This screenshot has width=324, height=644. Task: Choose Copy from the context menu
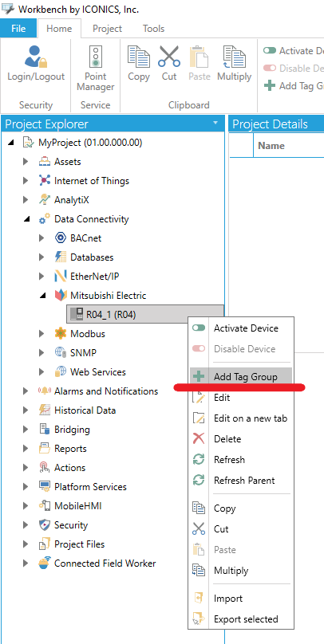241,509
